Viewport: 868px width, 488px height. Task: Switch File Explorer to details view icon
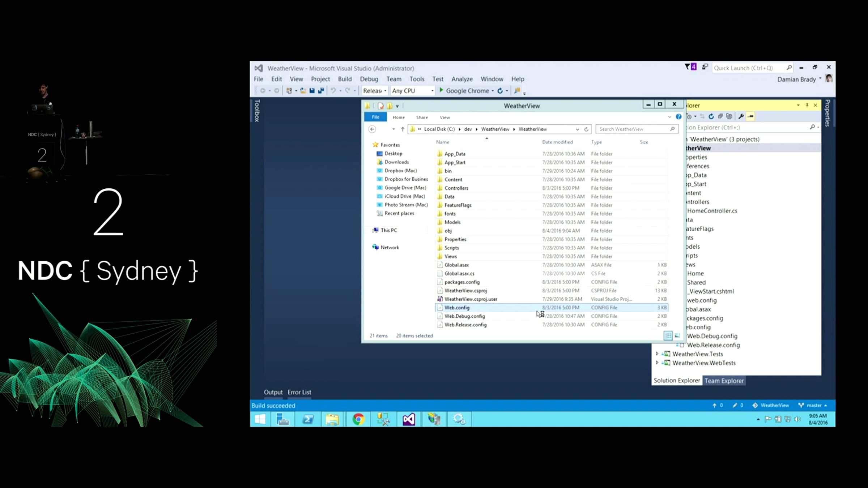[668, 336]
